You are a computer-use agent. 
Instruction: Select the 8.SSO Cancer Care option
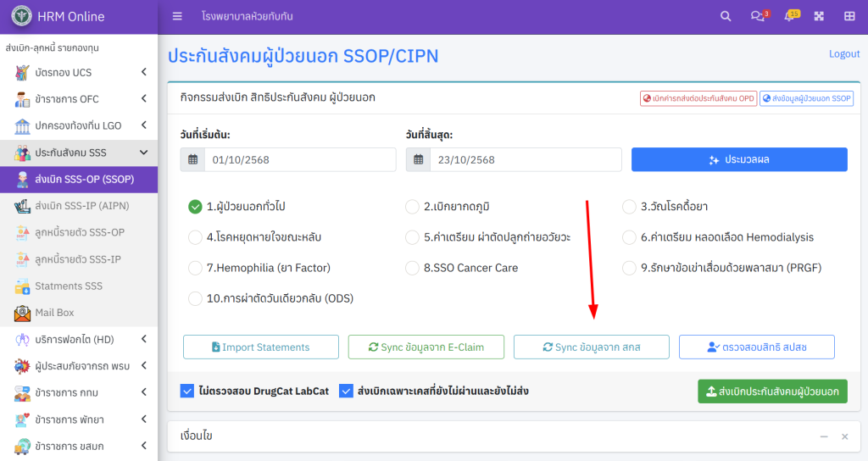point(412,268)
